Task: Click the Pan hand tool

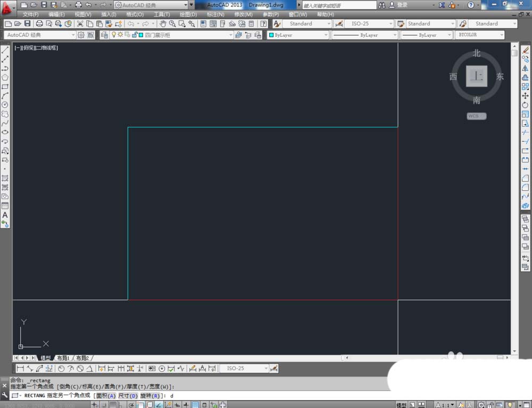Action: (x=163, y=24)
